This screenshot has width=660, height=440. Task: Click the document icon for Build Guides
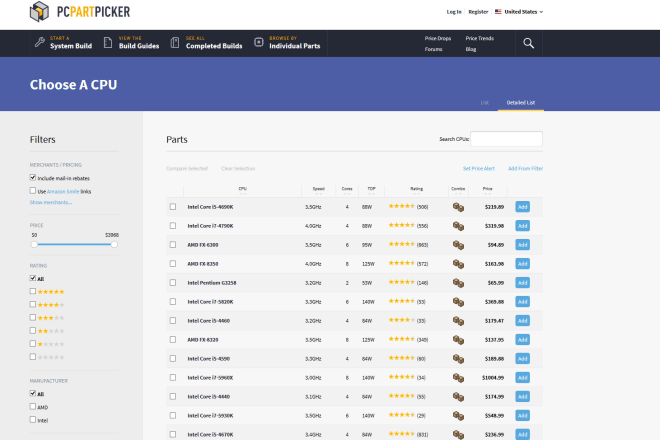(108, 43)
